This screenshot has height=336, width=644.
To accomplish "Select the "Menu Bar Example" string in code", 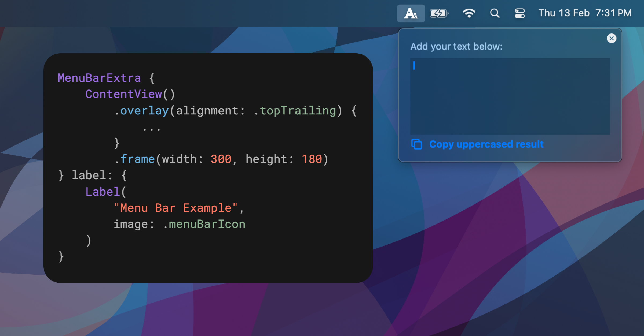I will point(177,208).
